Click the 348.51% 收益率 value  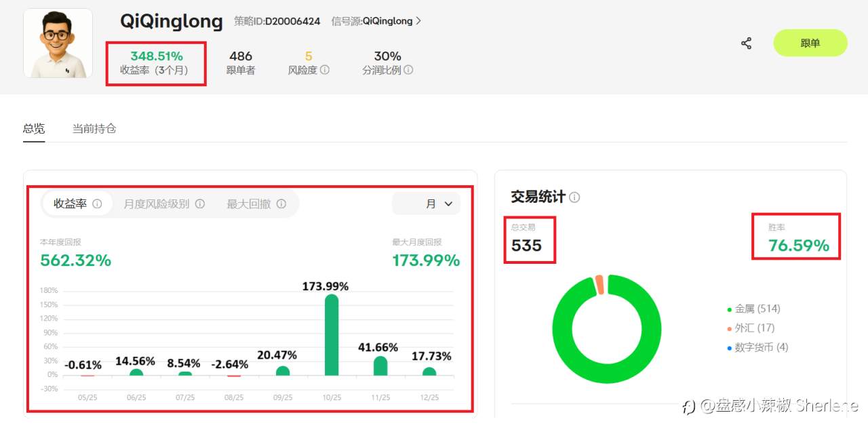point(157,56)
